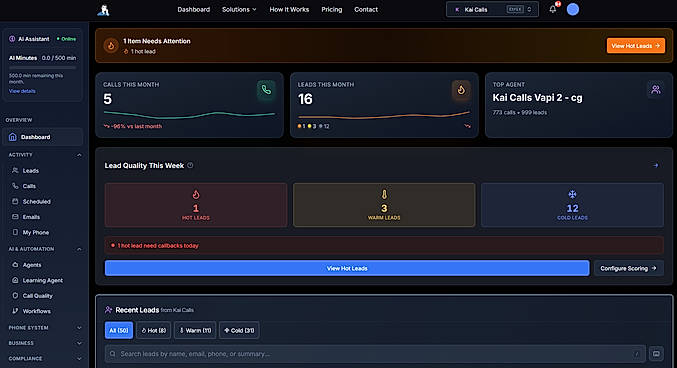Click the Call Quality shield icon
Image resolution: width=677 pixels, height=368 pixels.
click(x=15, y=295)
